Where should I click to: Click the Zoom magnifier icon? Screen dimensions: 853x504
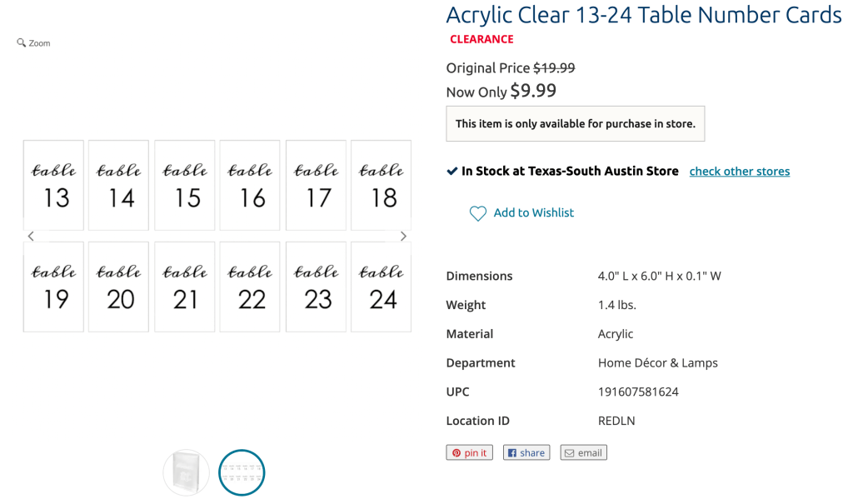(22, 42)
